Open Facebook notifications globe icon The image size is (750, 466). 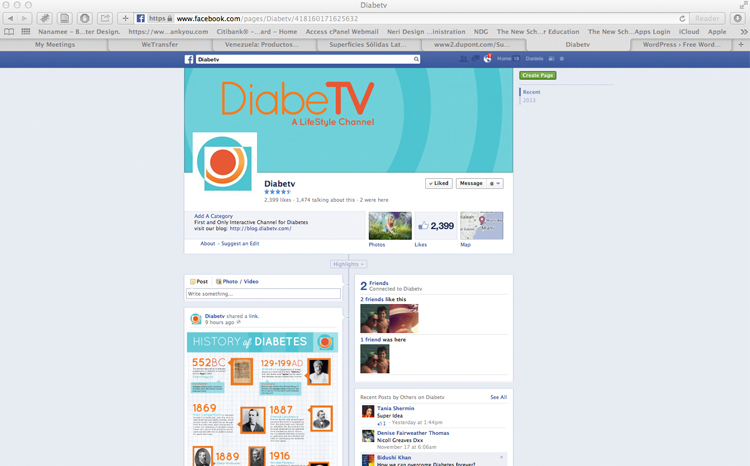[x=487, y=59]
